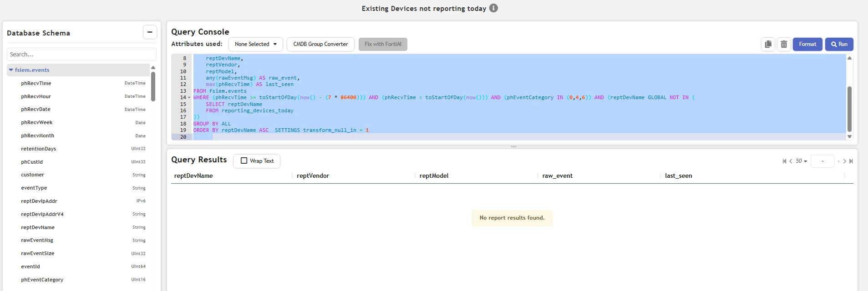The image size is (868, 291).
Task: Open the CMDB Group Converter
Action: [320, 44]
